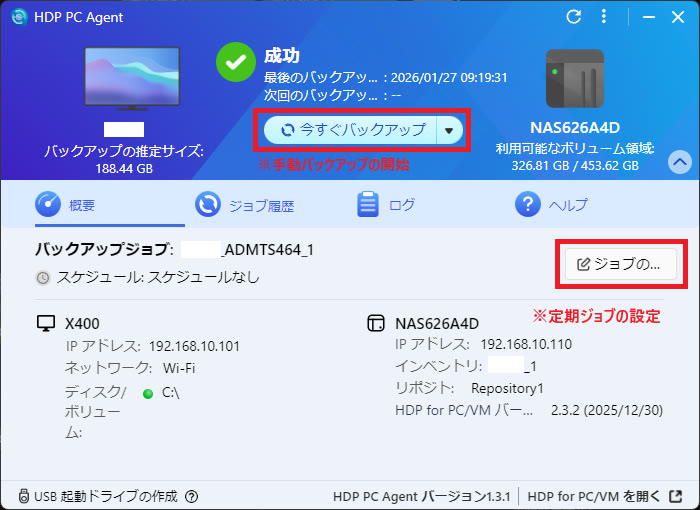This screenshot has height=510, width=700.
Task: Click the refresh icon in title bar
Action: 573,17
